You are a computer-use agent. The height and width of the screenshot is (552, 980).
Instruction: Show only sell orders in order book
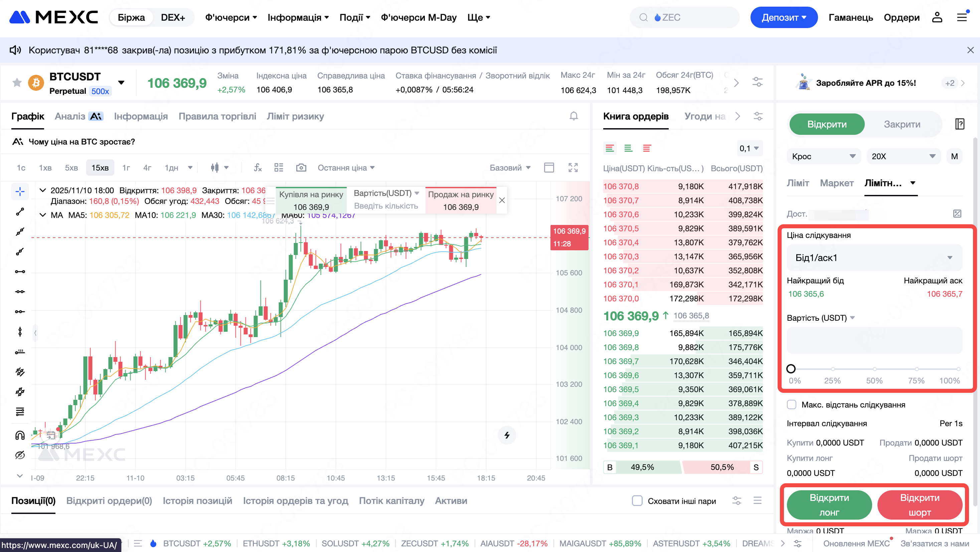coord(647,148)
